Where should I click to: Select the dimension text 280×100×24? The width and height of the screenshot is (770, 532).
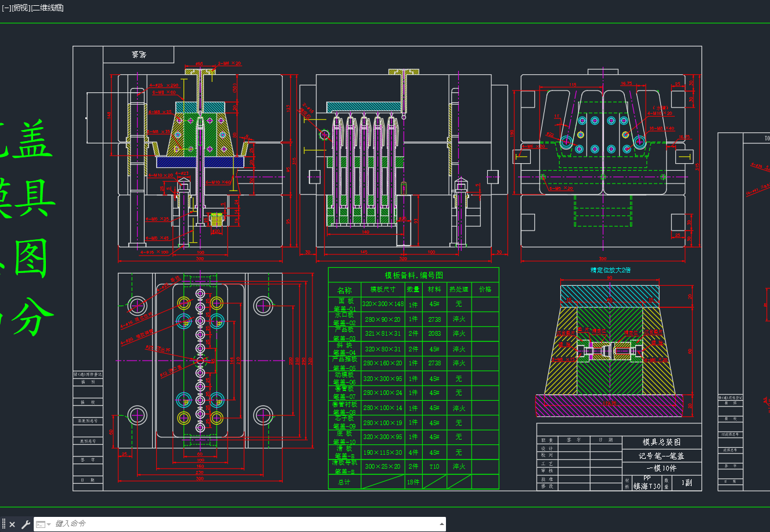pos(383,393)
